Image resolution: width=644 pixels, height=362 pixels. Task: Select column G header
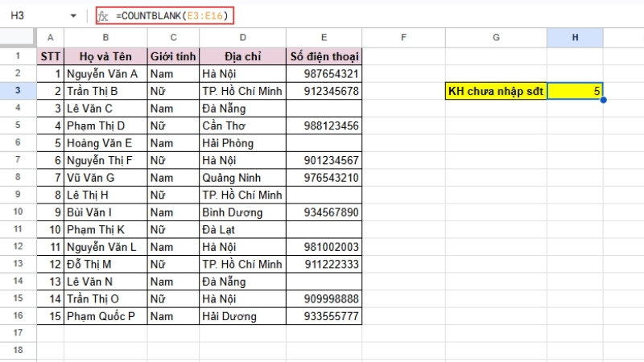(496, 38)
